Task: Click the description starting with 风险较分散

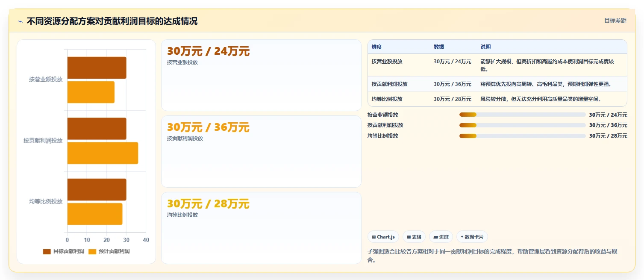Action: coord(541,99)
